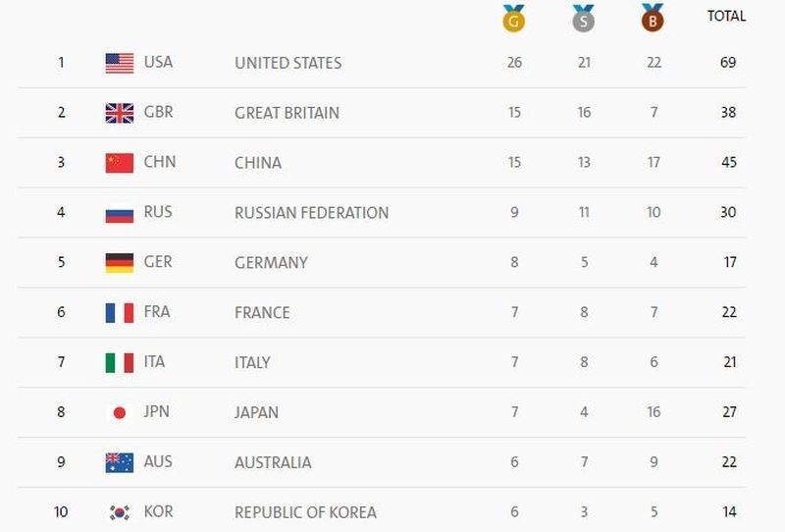The image size is (785, 532).
Task: Open the GREAT BRITAIN country link
Action: pyautogui.click(x=287, y=113)
